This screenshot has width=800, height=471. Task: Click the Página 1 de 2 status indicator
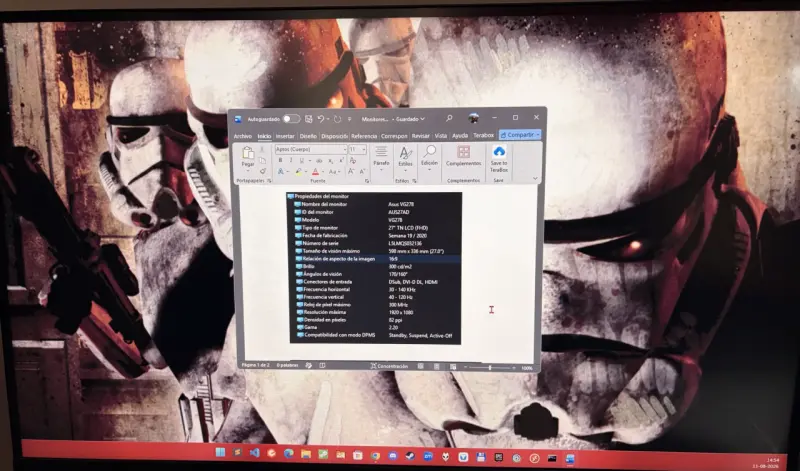257,366
